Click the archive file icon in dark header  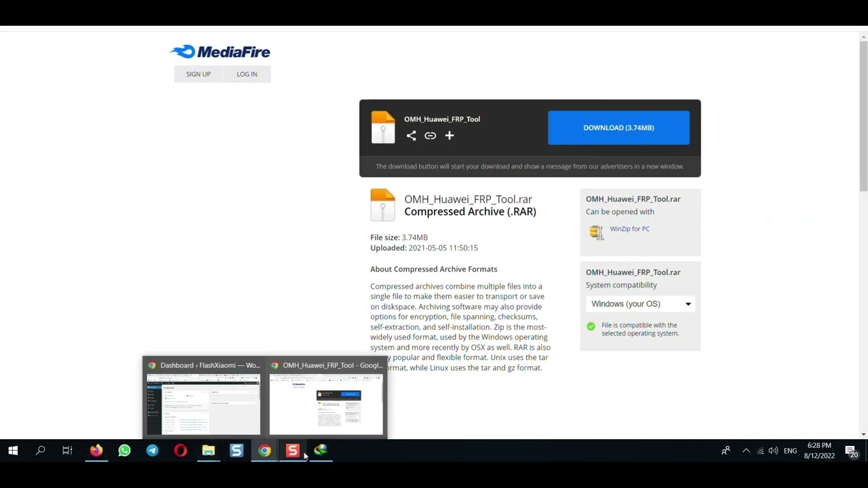pyautogui.click(x=382, y=127)
